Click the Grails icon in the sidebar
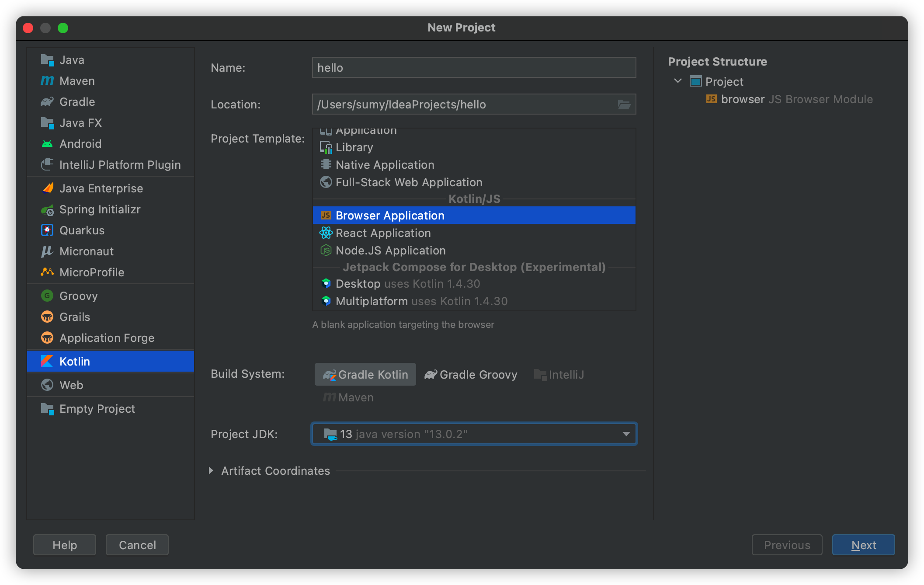This screenshot has width=924, height=585. (47, 317)
